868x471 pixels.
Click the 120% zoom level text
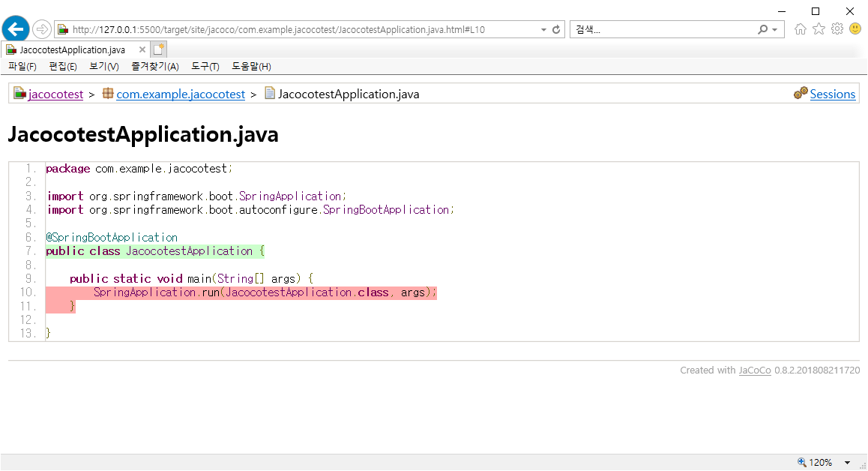[820, 463]
